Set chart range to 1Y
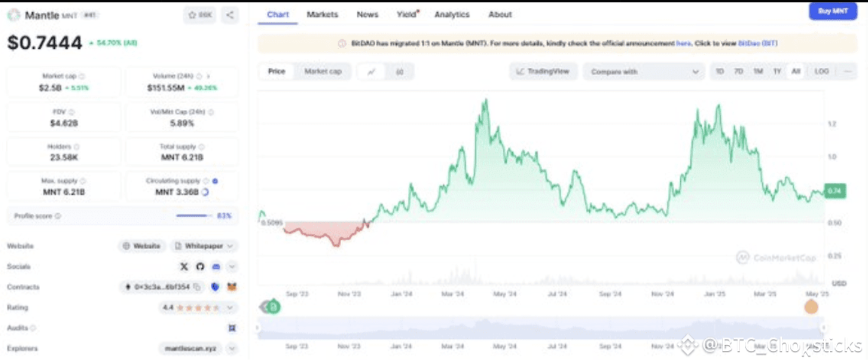Image resolution: width=868 pixels, height=362 pixels. 777,71
